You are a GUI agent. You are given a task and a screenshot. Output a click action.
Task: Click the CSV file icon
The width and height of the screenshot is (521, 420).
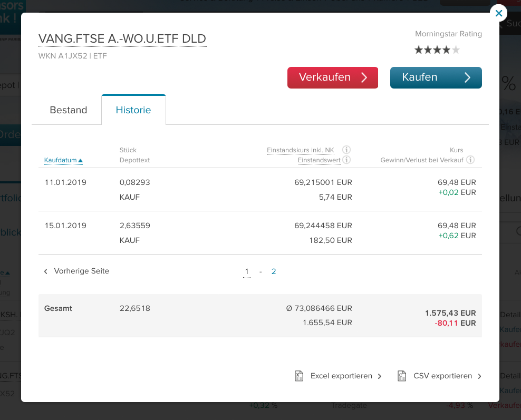click(402, 376)
